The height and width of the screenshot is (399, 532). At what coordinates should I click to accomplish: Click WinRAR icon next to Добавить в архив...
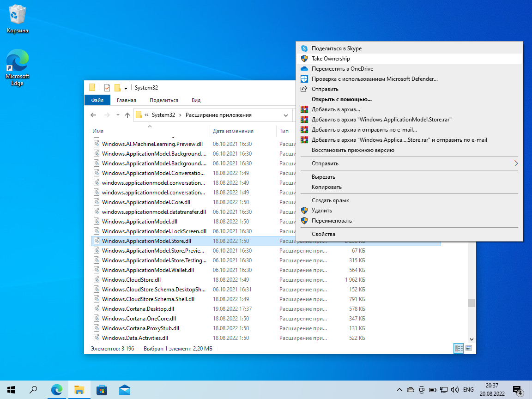pyautogui.click(x=304, y=109)
